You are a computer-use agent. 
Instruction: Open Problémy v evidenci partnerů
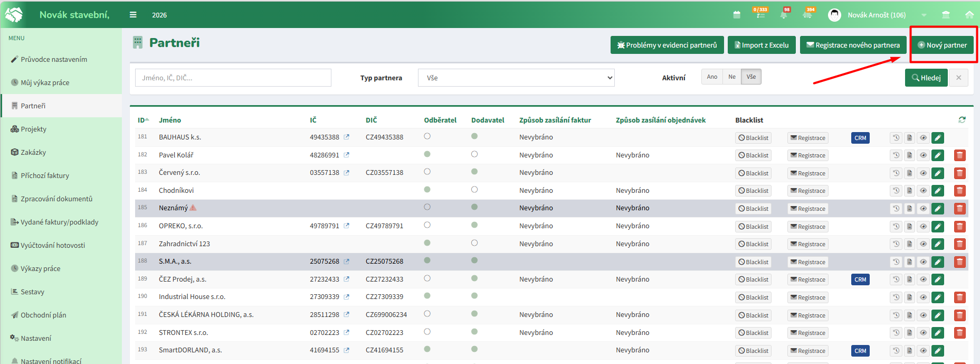[x=667, y=45]
